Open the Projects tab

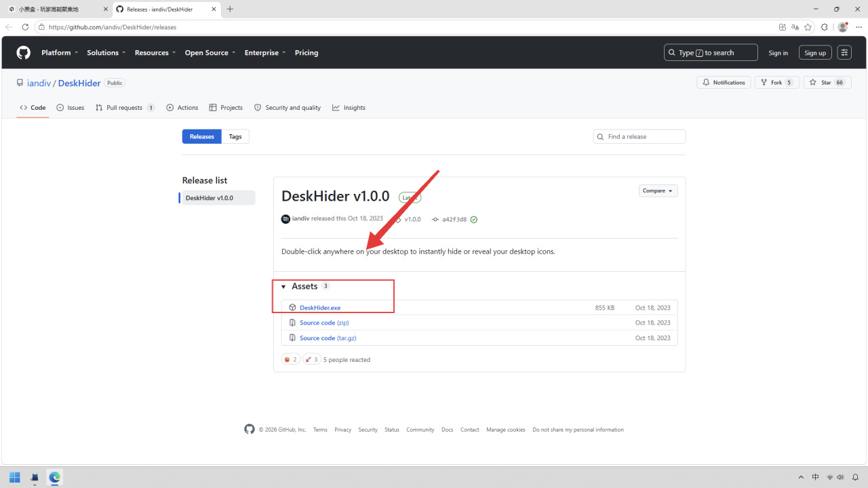pos(226,108)
